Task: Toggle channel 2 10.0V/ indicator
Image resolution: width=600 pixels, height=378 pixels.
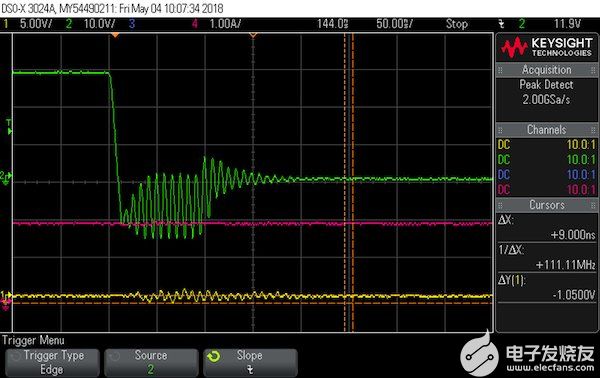Action: click(x=90, y=24)
